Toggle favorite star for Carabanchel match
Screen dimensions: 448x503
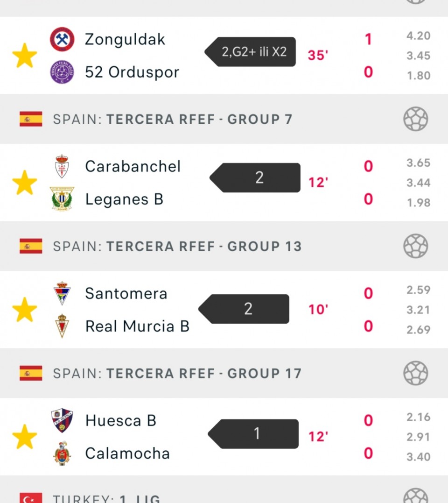(24, 183)
